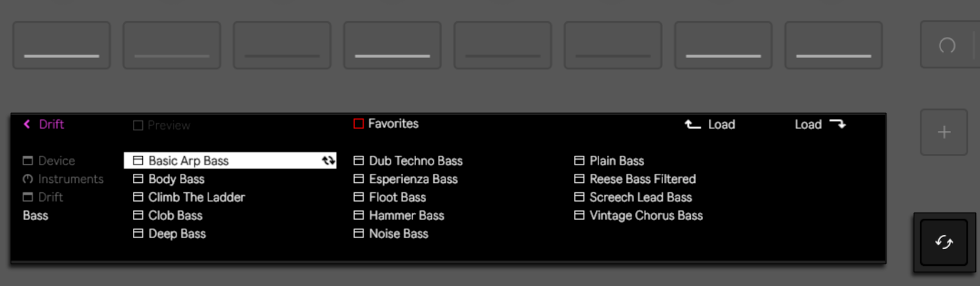
Task: Enable the Preview checkbox
Action: pos(138,125)
